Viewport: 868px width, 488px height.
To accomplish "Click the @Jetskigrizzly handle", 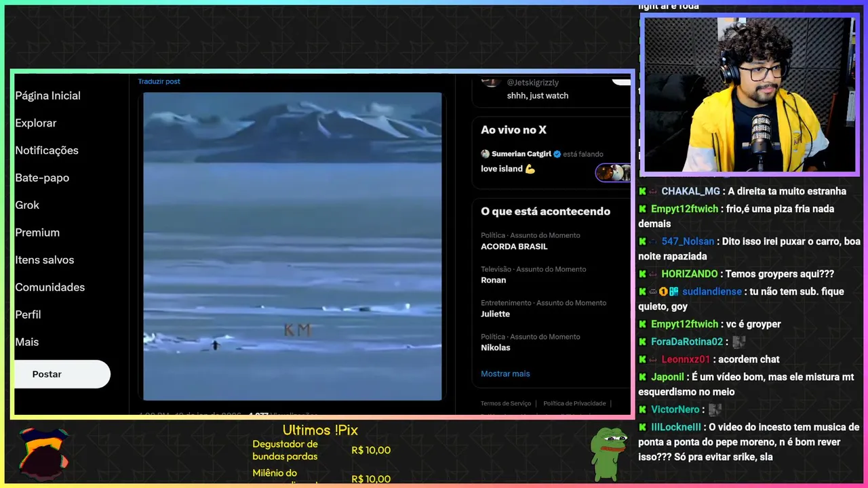I will pos(533,83).
